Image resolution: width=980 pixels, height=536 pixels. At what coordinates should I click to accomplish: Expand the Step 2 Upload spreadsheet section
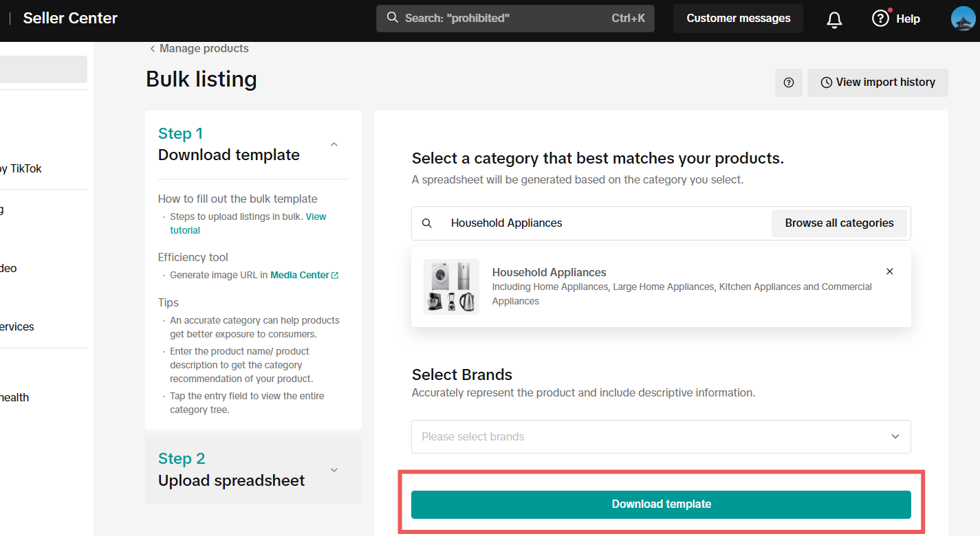(x=334, y=470)
